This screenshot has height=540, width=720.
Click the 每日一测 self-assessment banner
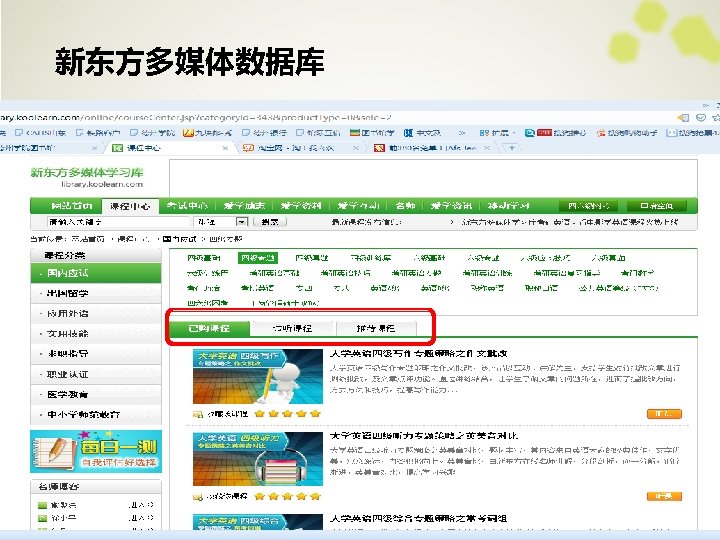(96, 451)
